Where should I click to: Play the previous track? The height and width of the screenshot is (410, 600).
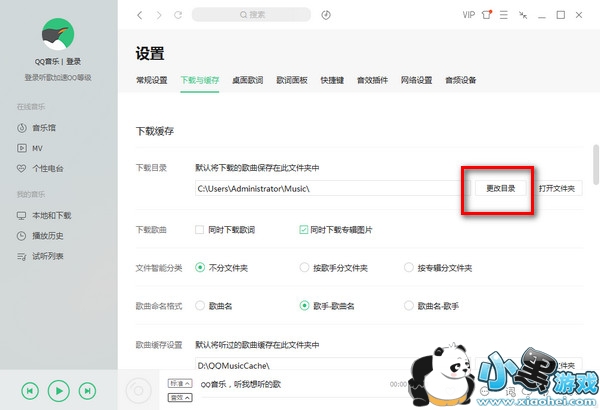[30, 391]
